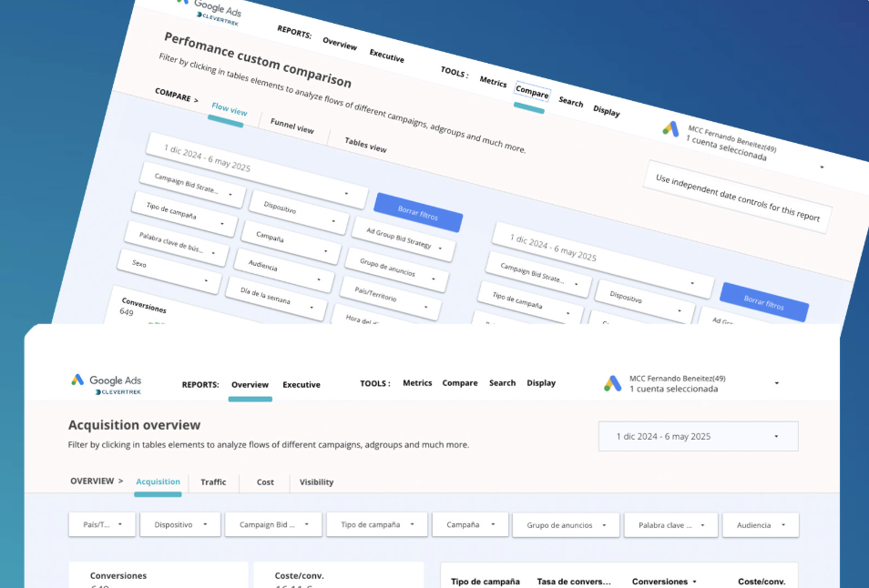Open the Overview report tab in Acquisition window
Viewport: 869px width, 588px height.
(x=250, y=385)
